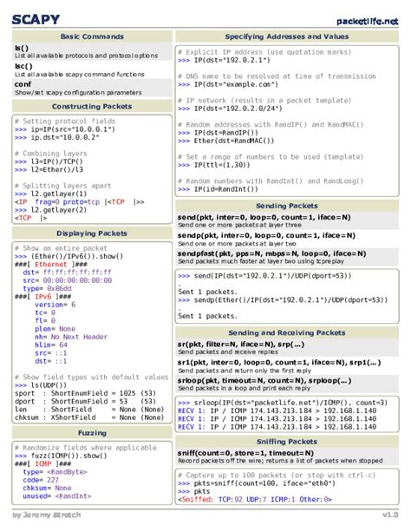Click the SCAPY title heading
Viewport: 411px width, 532px height.
coord(36,19)
